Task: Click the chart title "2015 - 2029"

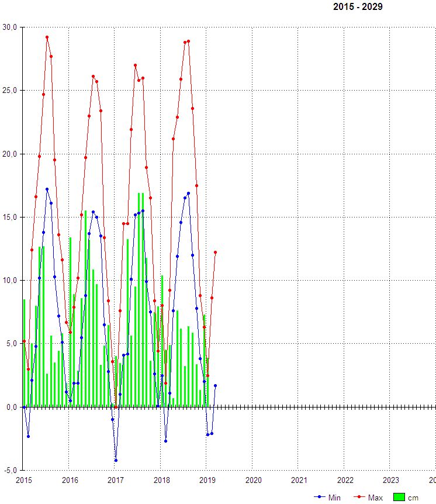Action: [358, 7]
